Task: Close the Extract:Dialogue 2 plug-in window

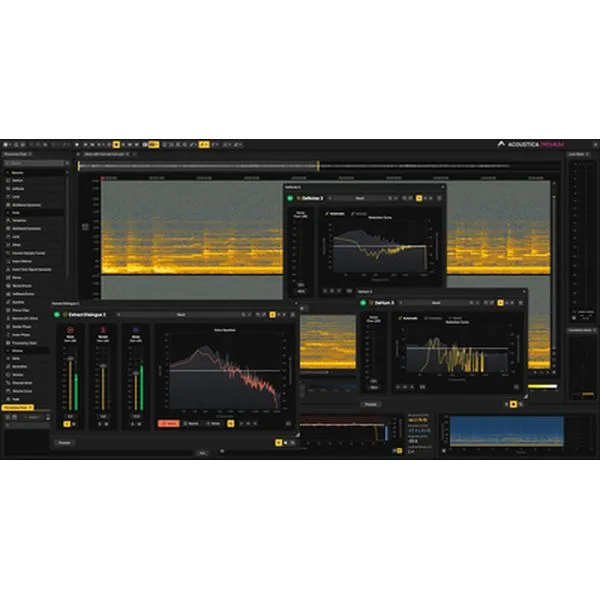Action: click(x=296, y=303)
